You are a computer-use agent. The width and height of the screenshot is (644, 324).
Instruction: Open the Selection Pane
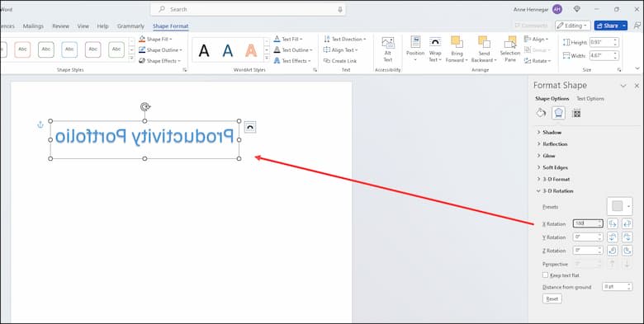pyautogui.click(x=510, y=49)
